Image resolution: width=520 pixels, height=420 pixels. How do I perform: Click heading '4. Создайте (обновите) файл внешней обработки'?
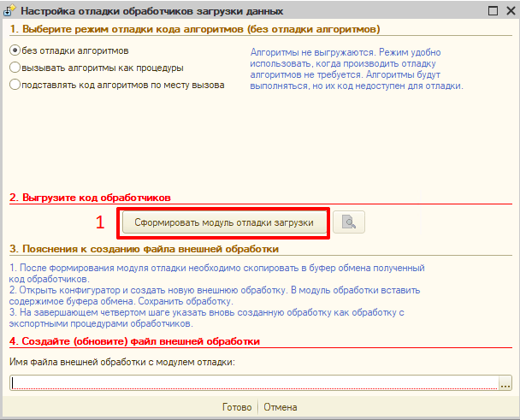pyautogui.click(x=134, y=341)
